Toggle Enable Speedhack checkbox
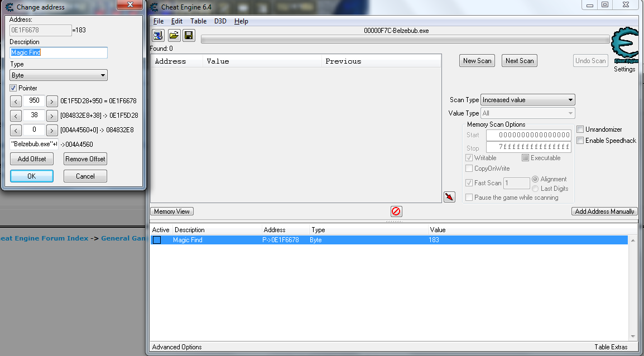 pos(580,141)
